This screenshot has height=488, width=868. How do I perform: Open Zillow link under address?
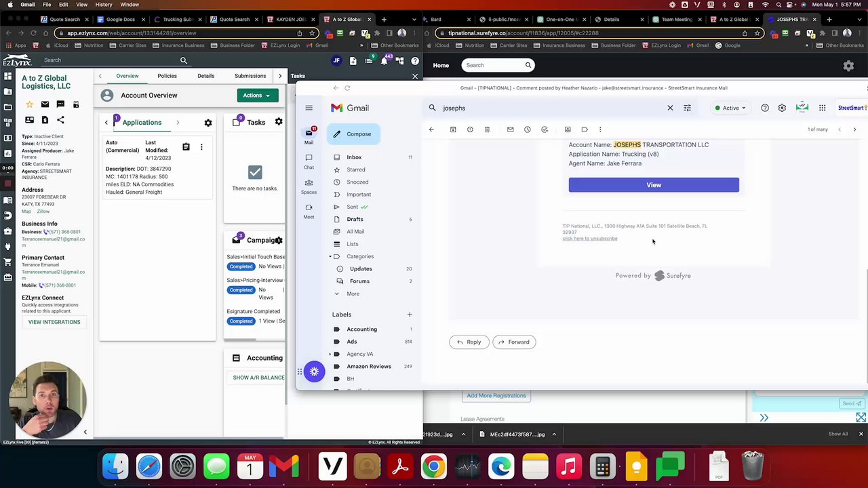point(43,211)
